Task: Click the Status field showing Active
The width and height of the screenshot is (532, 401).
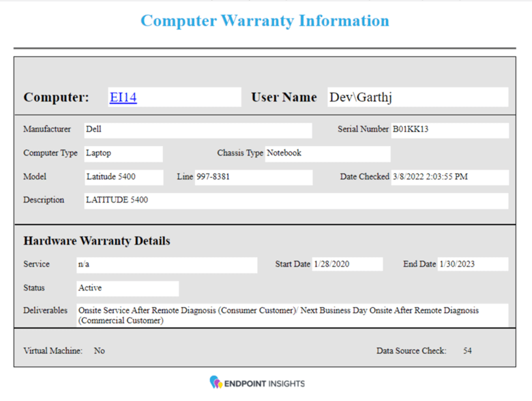Action: tap(127, 288)
